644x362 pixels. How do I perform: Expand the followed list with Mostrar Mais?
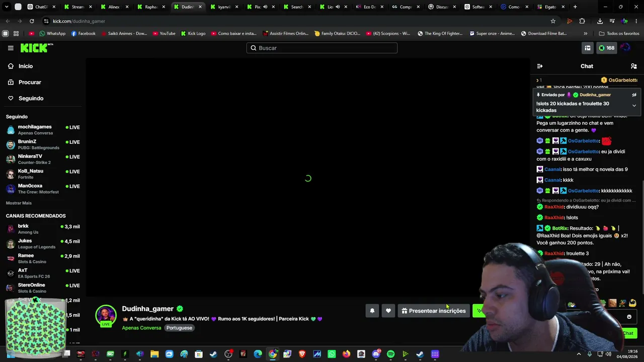(19, 203)
